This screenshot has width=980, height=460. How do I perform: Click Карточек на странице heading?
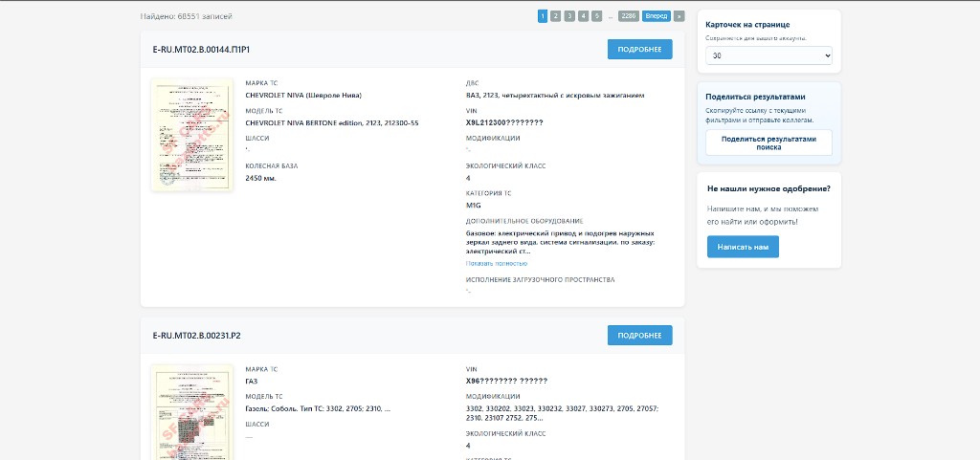click(747, 25)
